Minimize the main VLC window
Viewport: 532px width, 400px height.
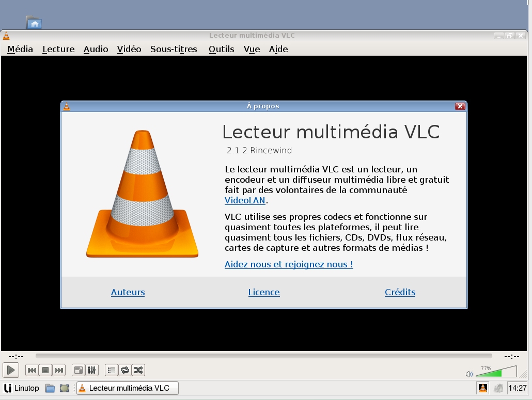pos(499,36)
